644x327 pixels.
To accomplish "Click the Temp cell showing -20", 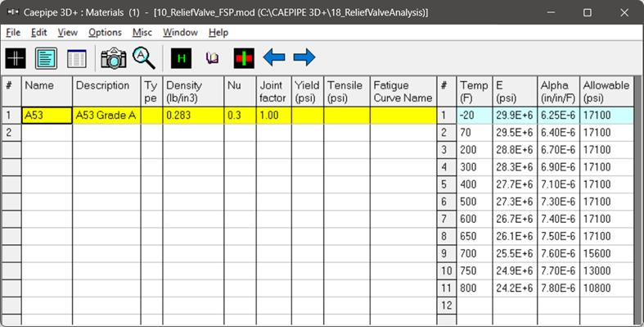I will [x=475, y=116].
